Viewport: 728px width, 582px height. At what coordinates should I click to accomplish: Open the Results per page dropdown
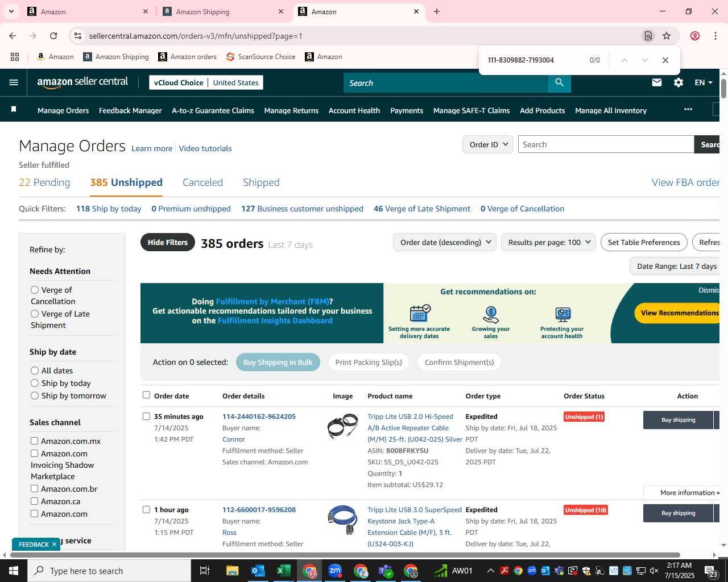coord(548,242)
